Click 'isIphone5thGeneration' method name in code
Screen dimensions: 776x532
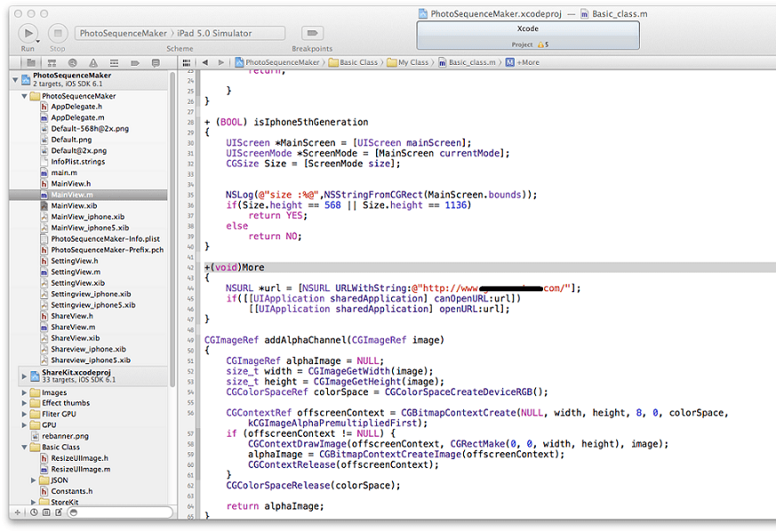(311, 123)
